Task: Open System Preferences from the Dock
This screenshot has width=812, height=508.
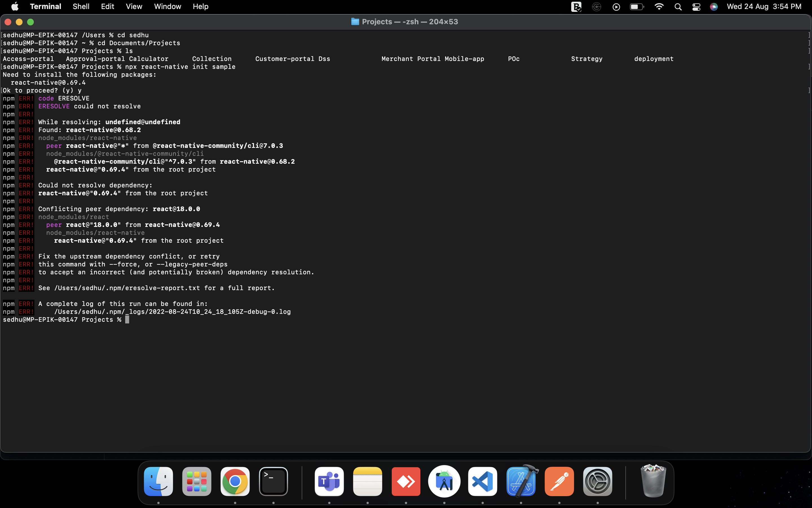Action: (x=598, y=481)
